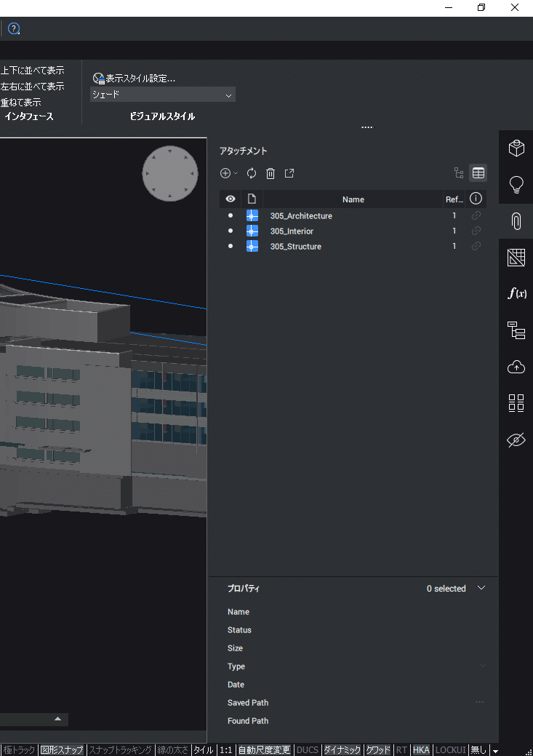Screen dimensions: 533x756
Task: Toggle visibility dot of 305_Structure
Action: coord(231,246)
